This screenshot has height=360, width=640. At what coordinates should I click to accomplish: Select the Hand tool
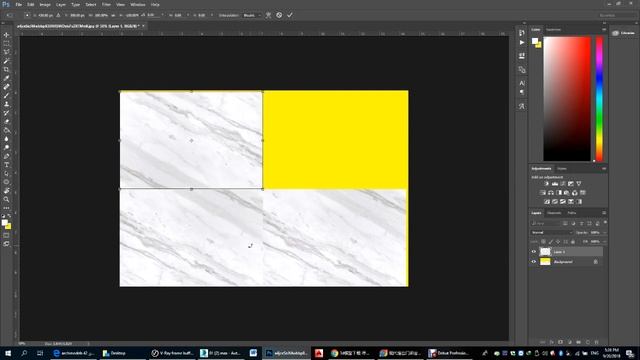(6, 191)
